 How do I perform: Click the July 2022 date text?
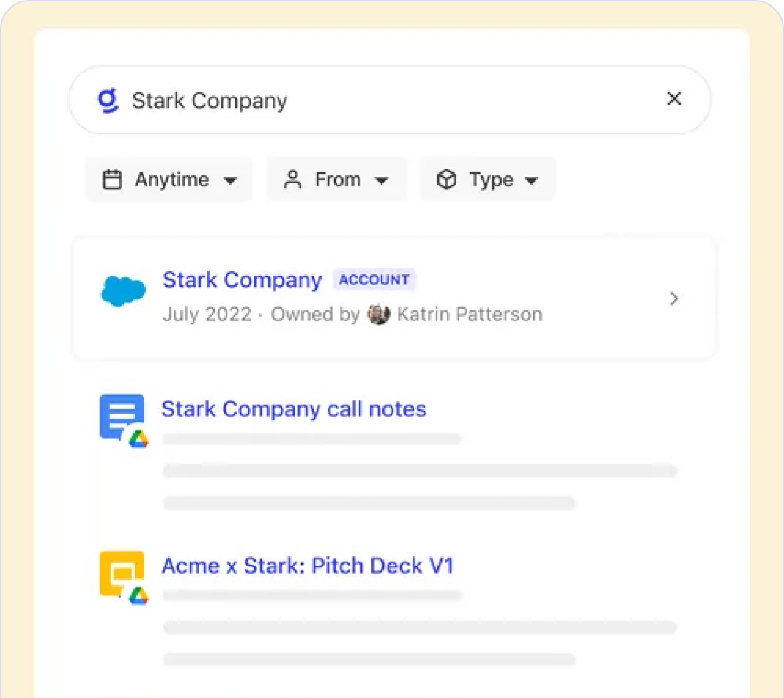[x=207, y=315]
